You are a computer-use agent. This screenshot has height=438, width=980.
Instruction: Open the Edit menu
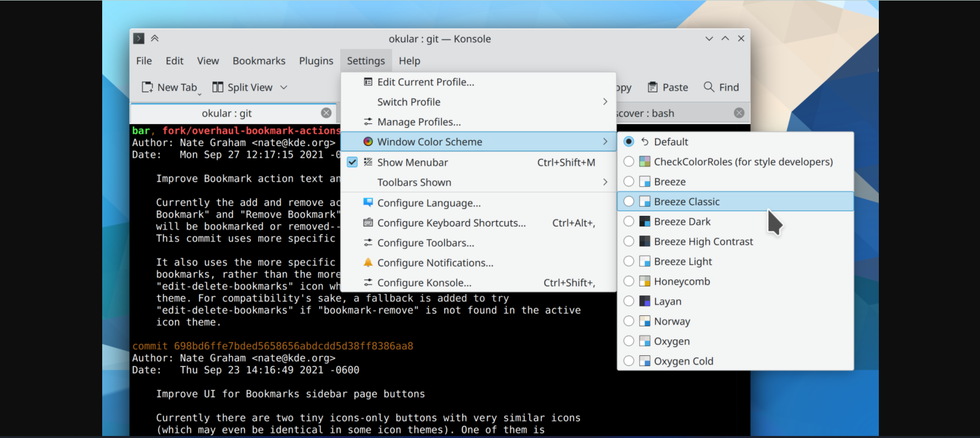point(174,61)
